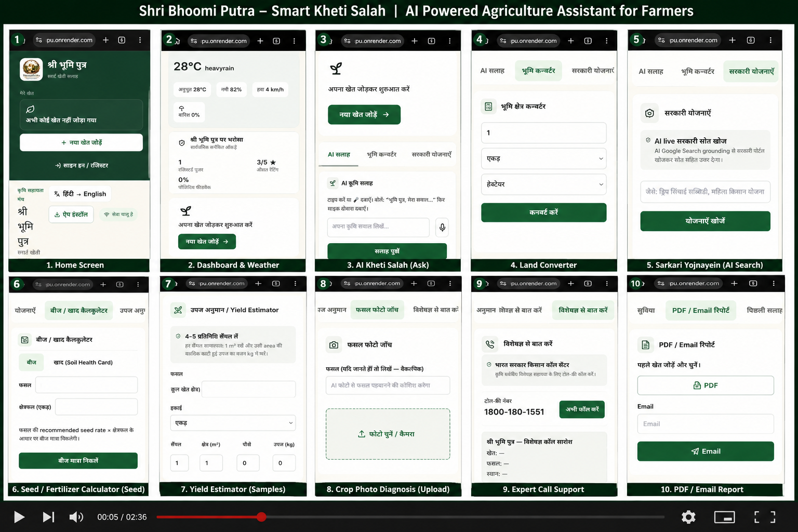Viewport: 798px width, 532px height.
Task: Select सरकारी योजनाएँ tab in Sarkari Yojnayein screen
Action: (x=751, y=71)
